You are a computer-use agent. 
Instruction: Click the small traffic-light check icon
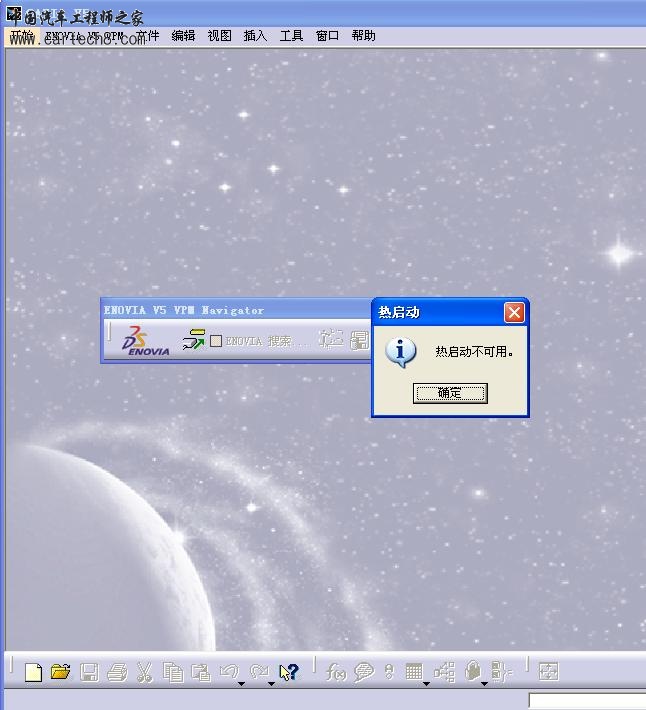click(x=389, y=672)
